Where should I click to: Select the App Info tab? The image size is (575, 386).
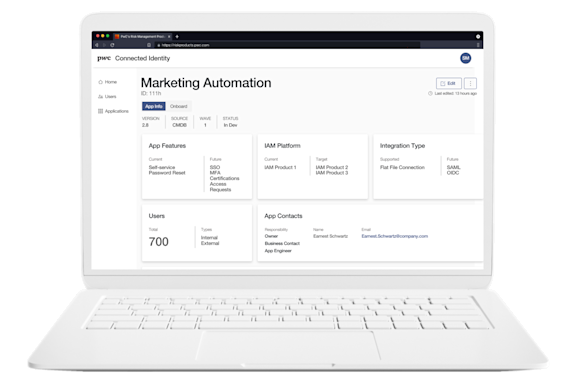[154, 106]
